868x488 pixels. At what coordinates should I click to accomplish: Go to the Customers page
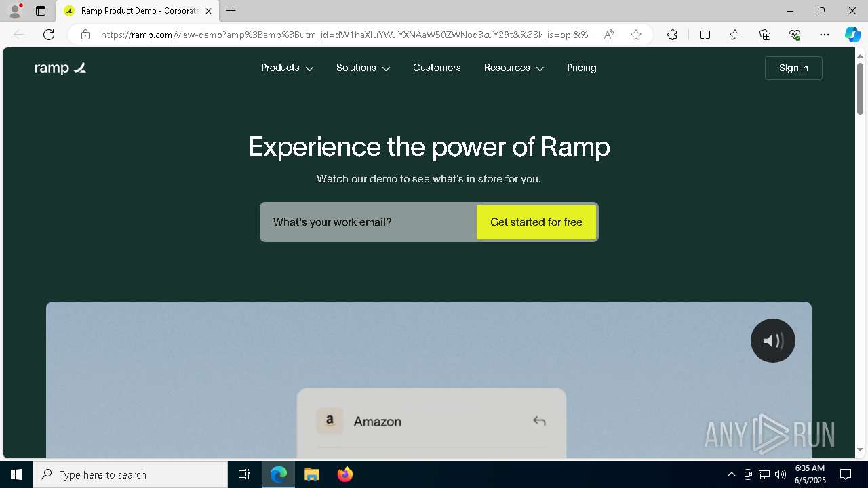click(437, 68)
